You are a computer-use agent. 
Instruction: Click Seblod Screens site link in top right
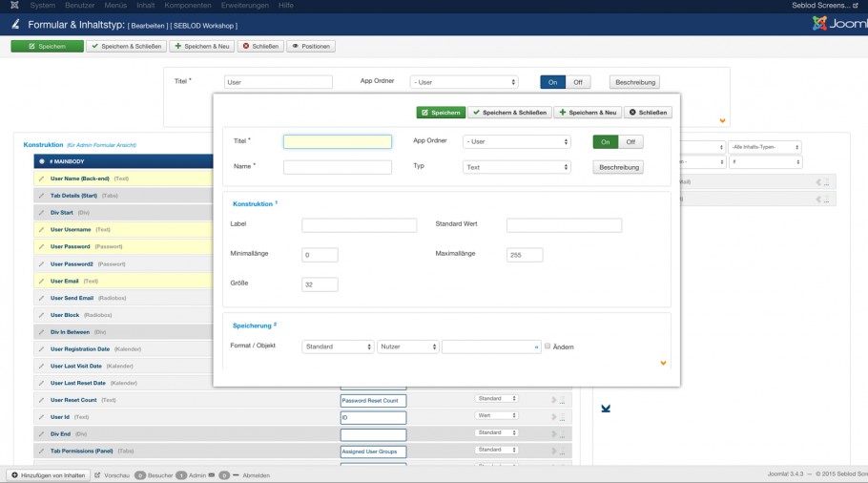coord(824,5)
